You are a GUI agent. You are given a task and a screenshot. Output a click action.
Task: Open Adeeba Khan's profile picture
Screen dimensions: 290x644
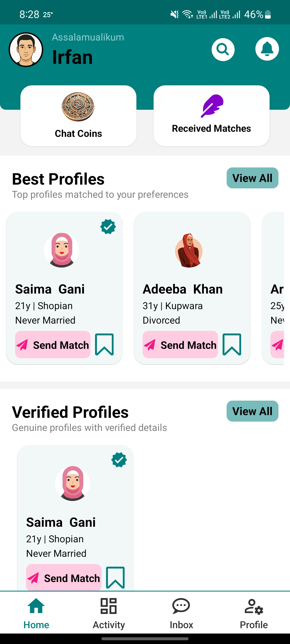[189, 250]
